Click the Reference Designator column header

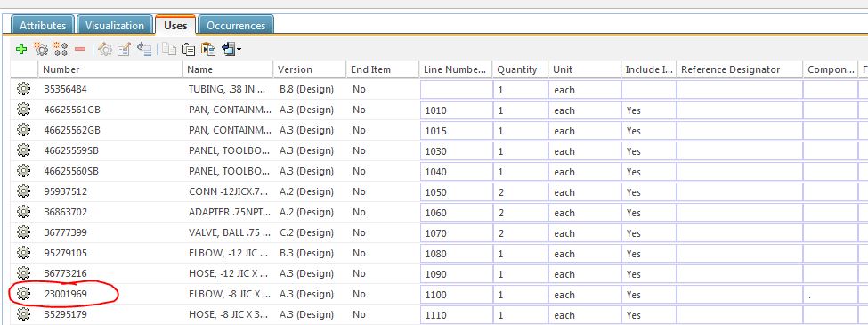coord(740,69)
